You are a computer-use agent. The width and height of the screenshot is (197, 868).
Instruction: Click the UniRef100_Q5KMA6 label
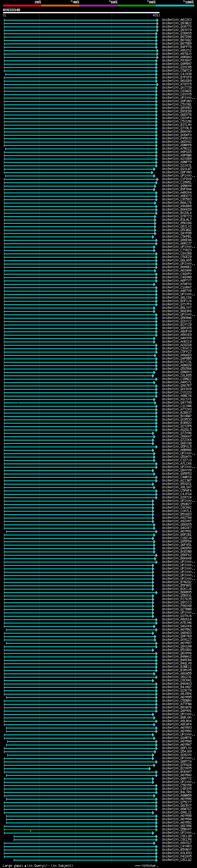(x=177, y=318)
